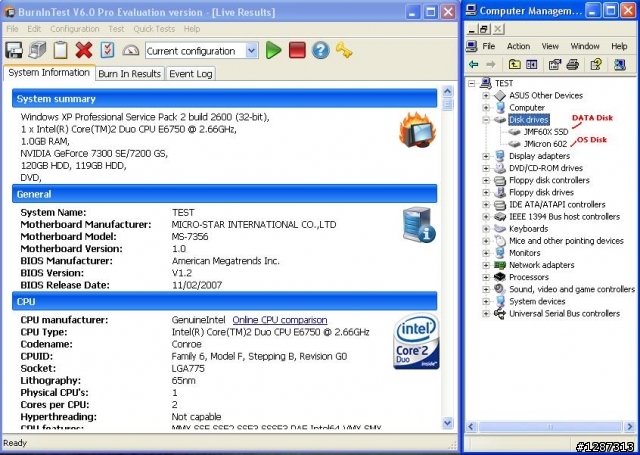
Task: Open the File menu in Computer Management
Action: [x=489, y=46]
